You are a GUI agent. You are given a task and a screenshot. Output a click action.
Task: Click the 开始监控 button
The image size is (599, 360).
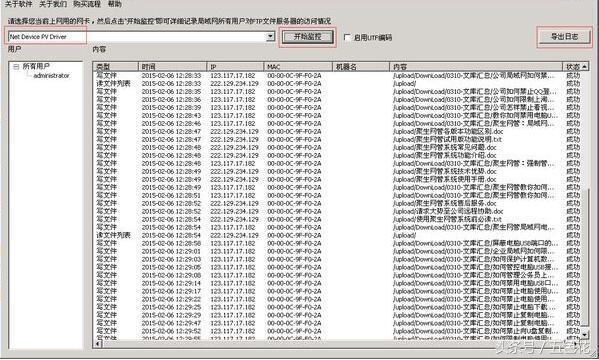pyautogui.click(x=308, y=37)
